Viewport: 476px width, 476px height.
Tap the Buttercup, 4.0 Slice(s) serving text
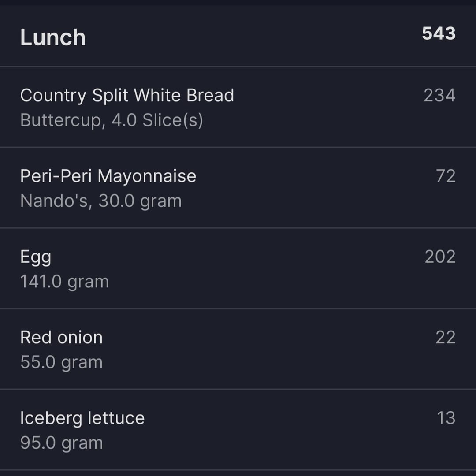[x=112, y=120]
